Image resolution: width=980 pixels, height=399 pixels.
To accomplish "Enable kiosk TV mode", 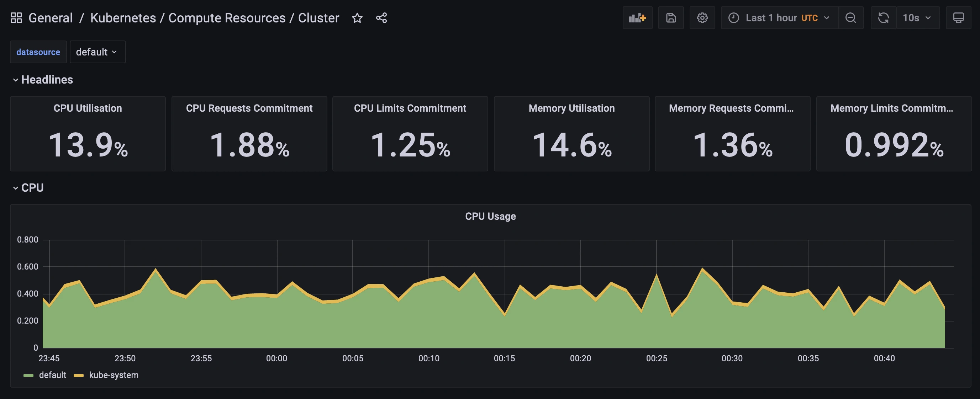I will point(958,17).
